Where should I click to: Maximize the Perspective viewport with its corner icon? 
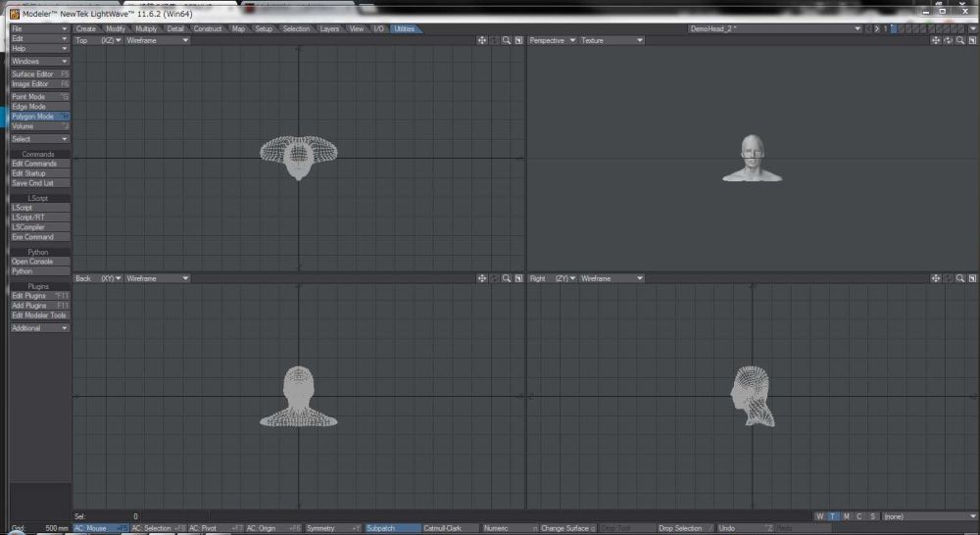click(973, 40)
